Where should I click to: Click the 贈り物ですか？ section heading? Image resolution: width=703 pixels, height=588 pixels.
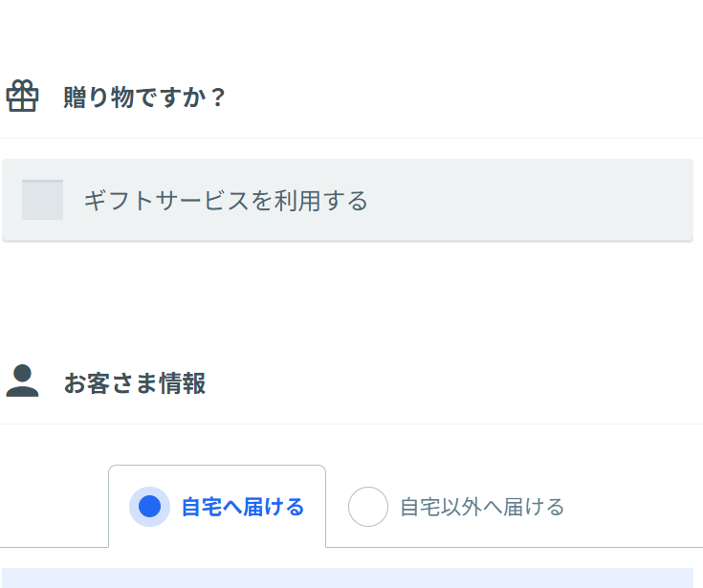pos(144,98)
